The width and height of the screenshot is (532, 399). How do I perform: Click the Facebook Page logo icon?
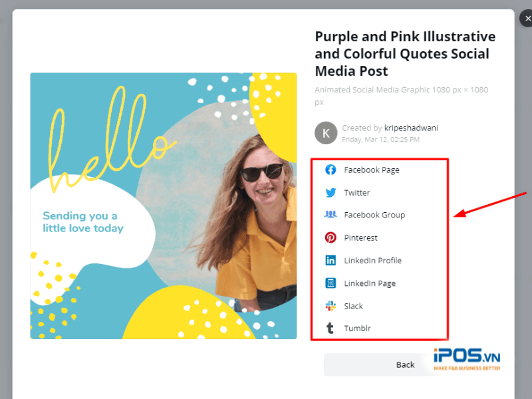(331, 170)
